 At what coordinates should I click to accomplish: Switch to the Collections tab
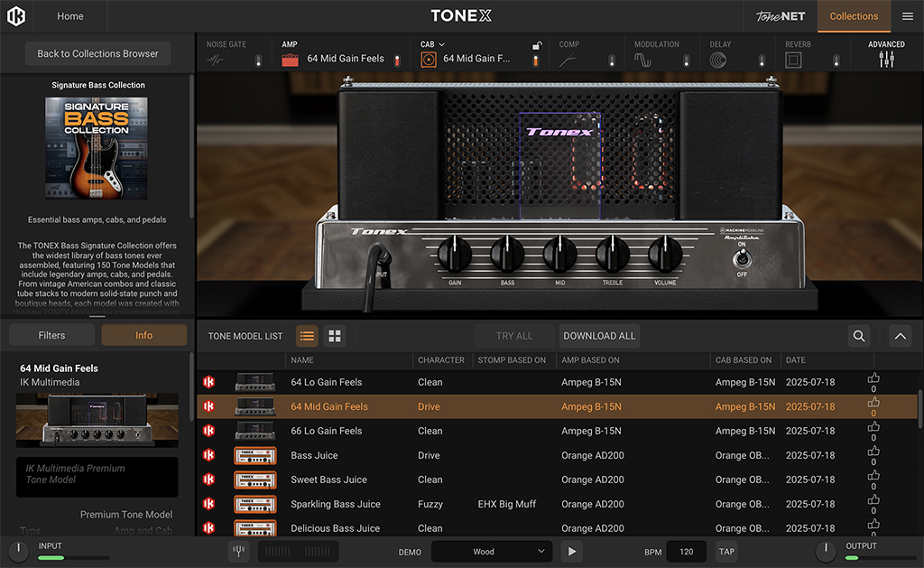[853, 16]
